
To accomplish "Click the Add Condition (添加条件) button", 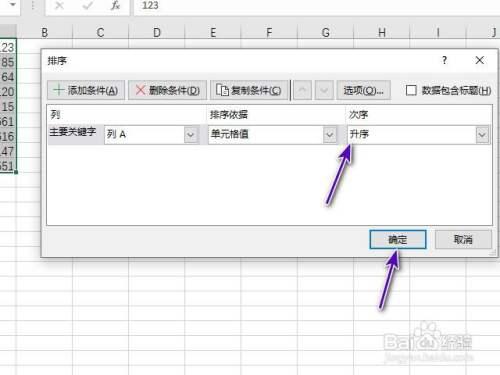I will coord(86,90).
